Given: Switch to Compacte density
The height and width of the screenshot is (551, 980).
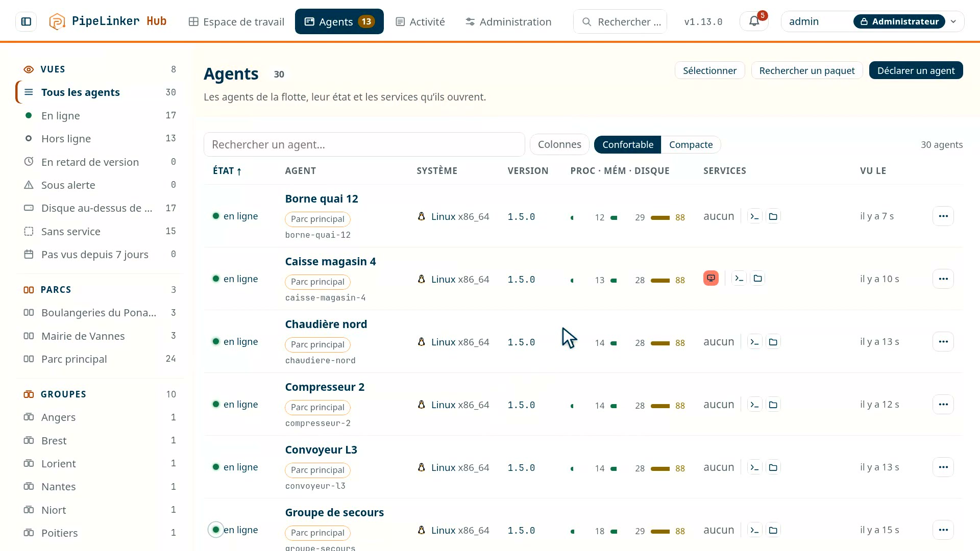Looking at the screenshot, I should point(691,144).
